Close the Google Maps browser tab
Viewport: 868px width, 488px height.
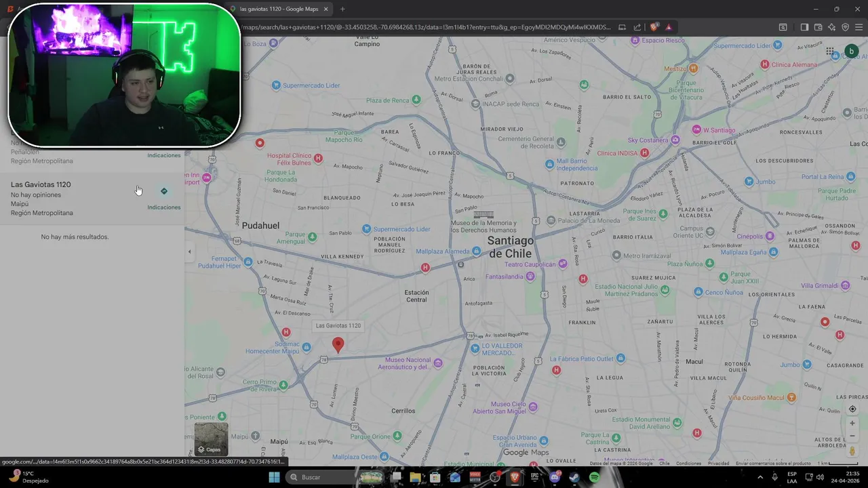[x=326, y=9]
